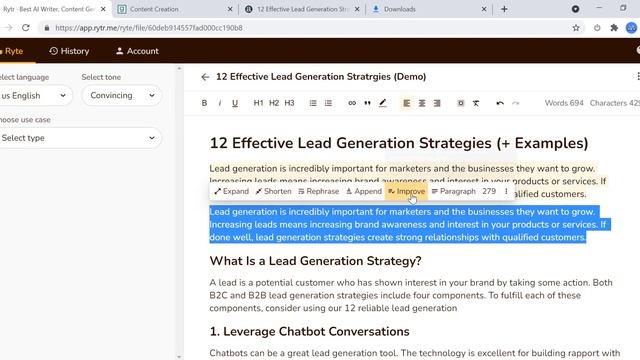Image resolution: width=640 pixels, height=360 pixels.
Task: Open the Select type use case dropdown
Action: [x=80, y=138]
